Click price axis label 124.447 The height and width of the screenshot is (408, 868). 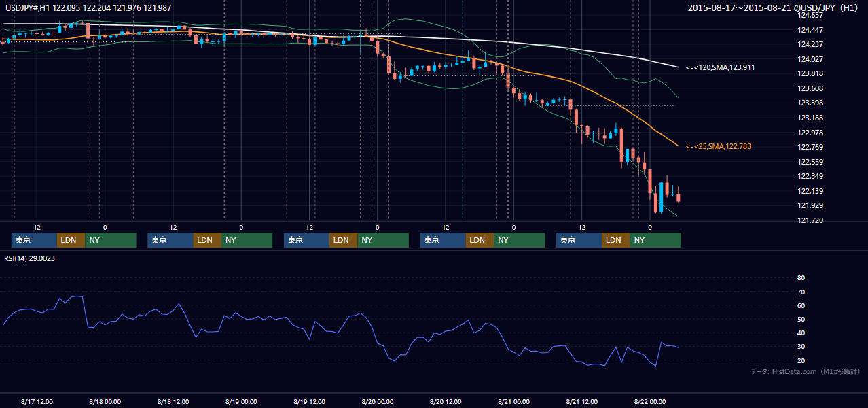(x=810, y=30)
